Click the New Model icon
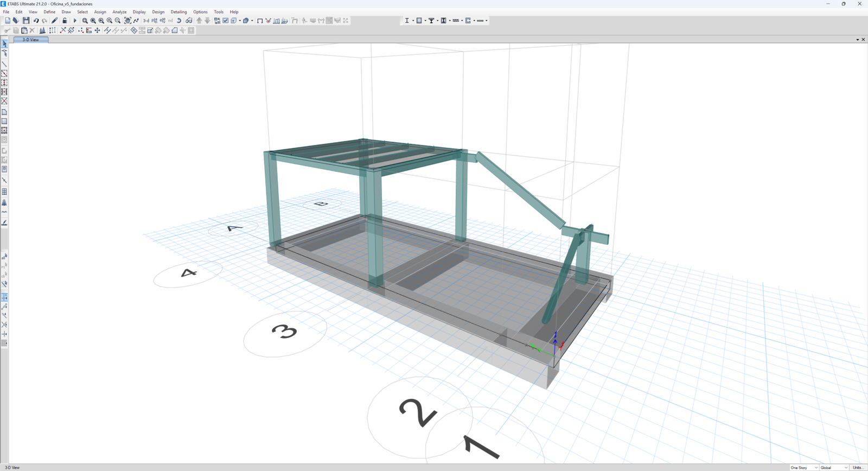868x471 pixels. (7, 21)
